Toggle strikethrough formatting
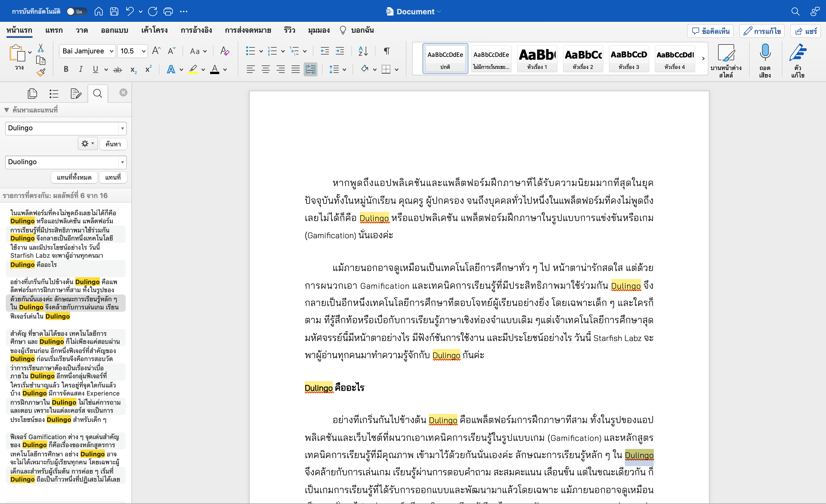Screen dimensions: 826x504 pyautogui.click(x=117, y=69)
